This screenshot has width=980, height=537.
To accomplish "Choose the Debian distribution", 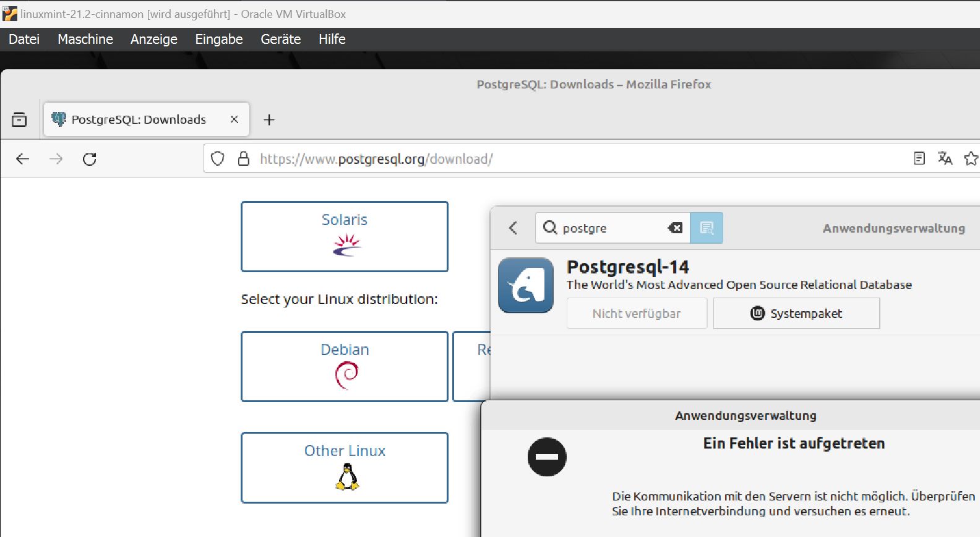I will (345, 366).
